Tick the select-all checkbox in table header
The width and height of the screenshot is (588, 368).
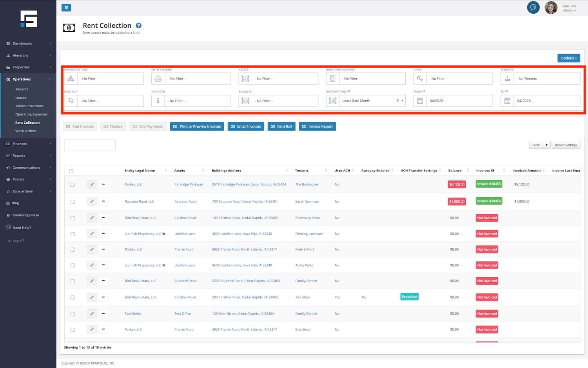click(x=71, y=171)
